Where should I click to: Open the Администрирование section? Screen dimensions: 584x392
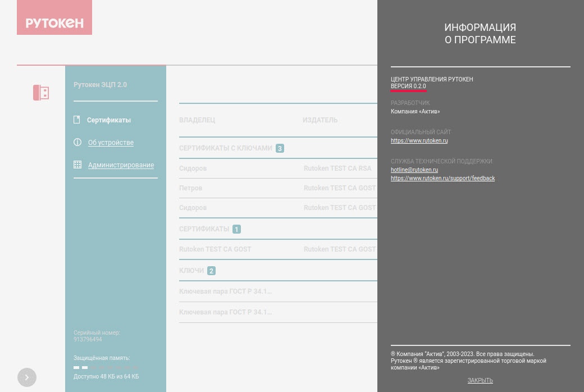click(x=121, y=165)
